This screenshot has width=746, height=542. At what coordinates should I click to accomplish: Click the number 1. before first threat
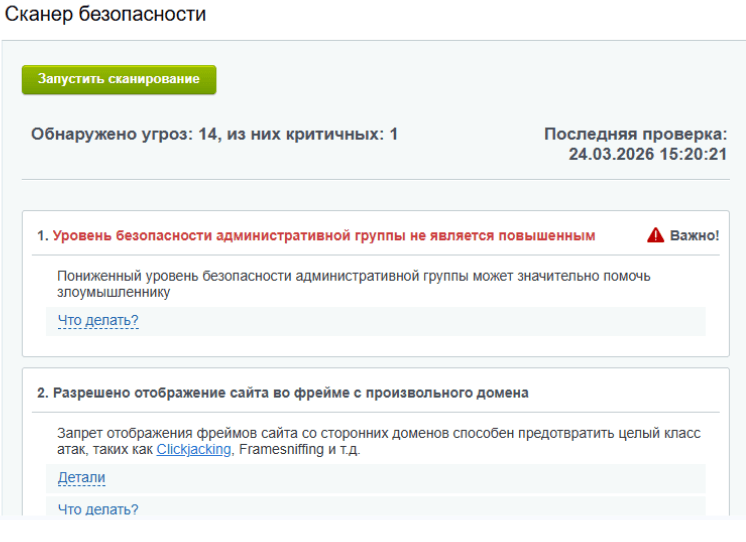tap(43, 236)
